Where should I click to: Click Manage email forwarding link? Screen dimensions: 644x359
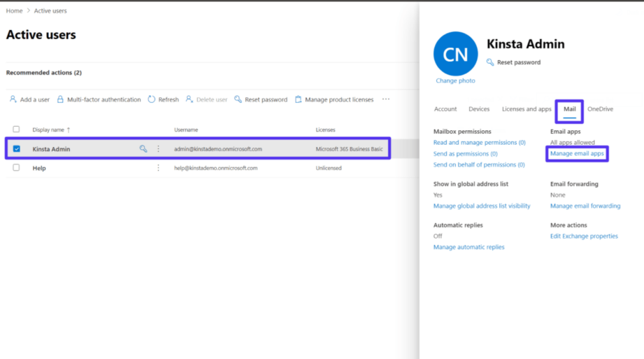pyautogui.click(x=585, y=206)
